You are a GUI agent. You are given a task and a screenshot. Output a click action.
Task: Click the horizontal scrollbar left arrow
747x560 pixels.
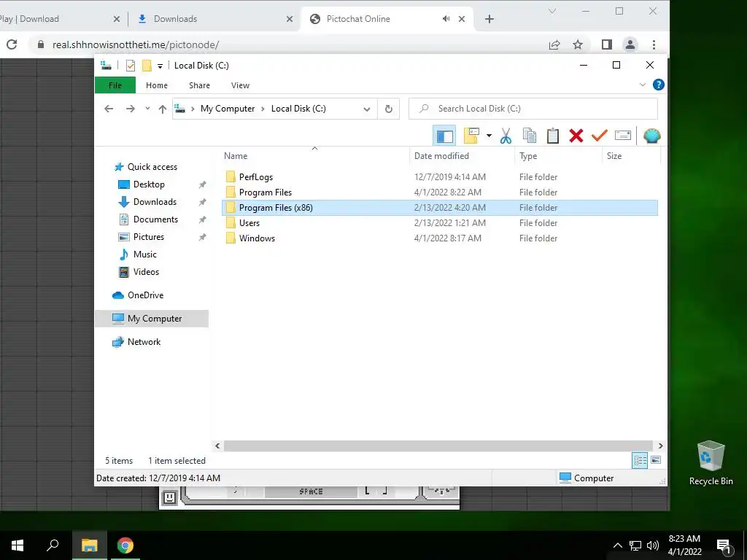click(x=217, y=446)
